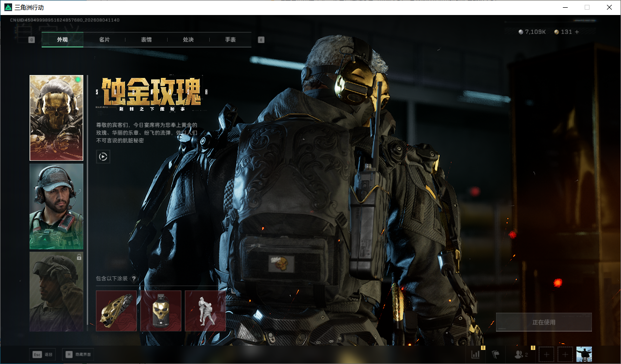Minimize the 三角洲行动 window
The height and width of the screenshot is (364, 621).
point(565,7)
